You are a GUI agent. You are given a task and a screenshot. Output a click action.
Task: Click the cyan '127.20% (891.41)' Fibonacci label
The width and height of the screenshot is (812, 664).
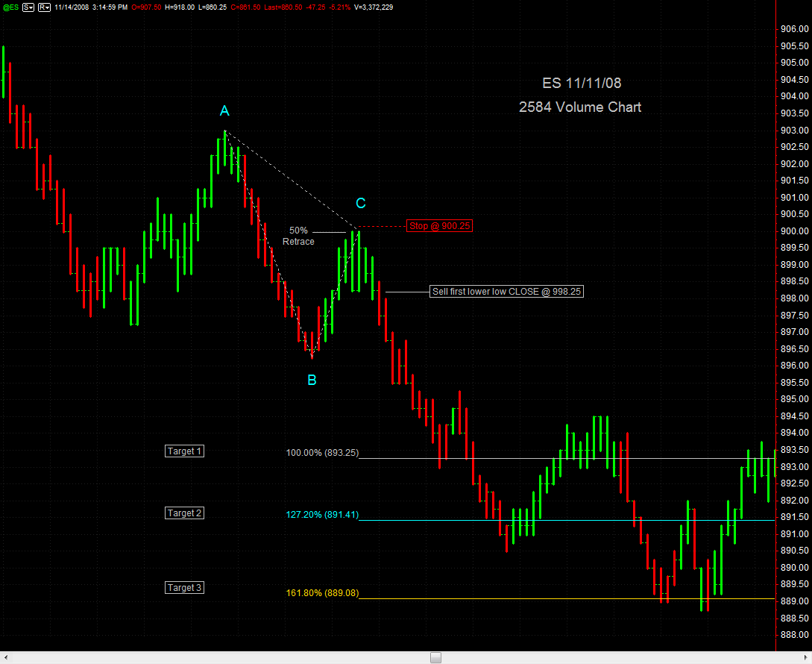pos(322,515)
